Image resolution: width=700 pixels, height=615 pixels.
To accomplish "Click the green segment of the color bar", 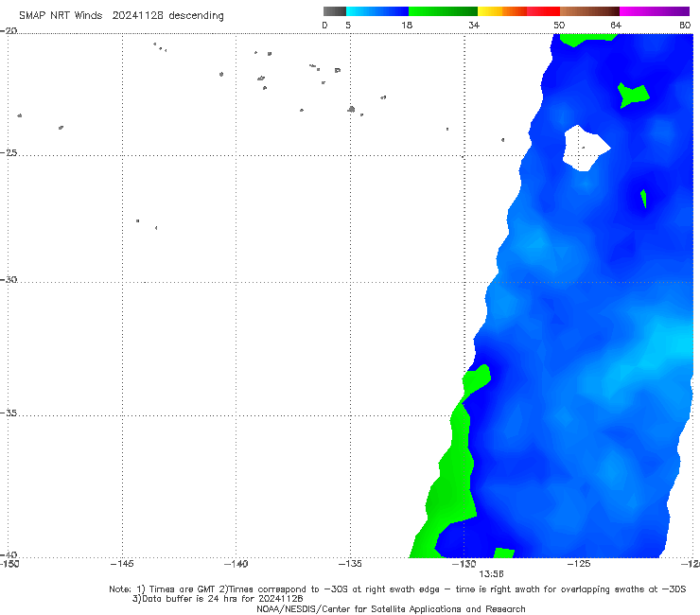I will [443, 11].
